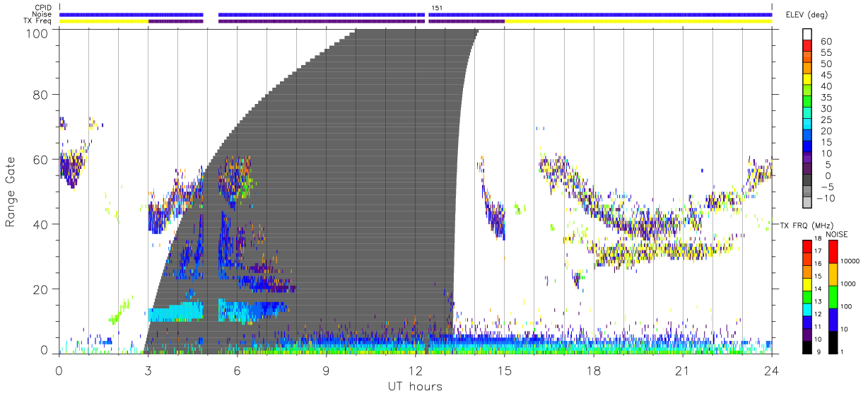This screenshot has height=401, width=868.
Task: Click the CPID label at top left
Action: (44, 8)
